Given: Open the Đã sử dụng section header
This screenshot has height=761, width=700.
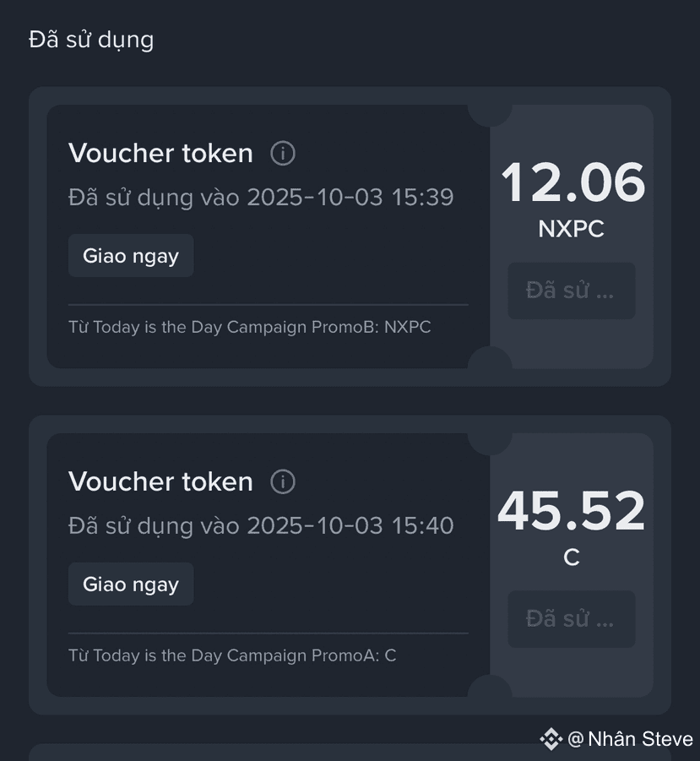Looking at the screenshot, I should (x=91, y=40).
